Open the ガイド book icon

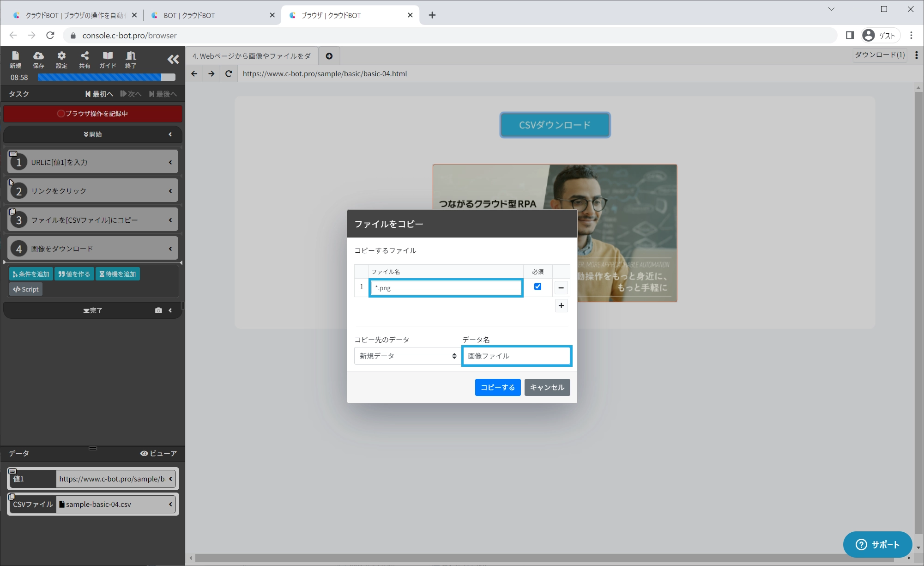pos(108,60)
